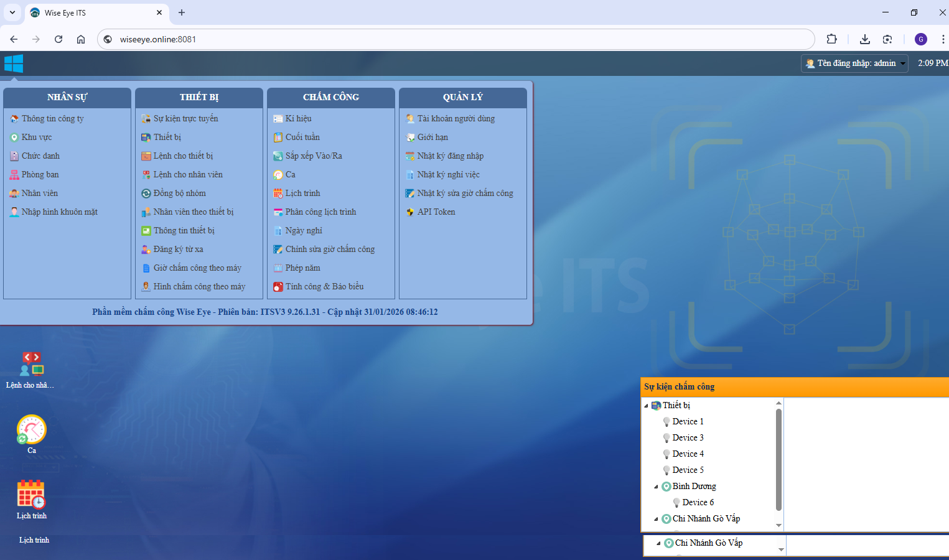Click the Device 1 lightbulb icon
The width and height of the screenshot is (949, 560).
666,422
